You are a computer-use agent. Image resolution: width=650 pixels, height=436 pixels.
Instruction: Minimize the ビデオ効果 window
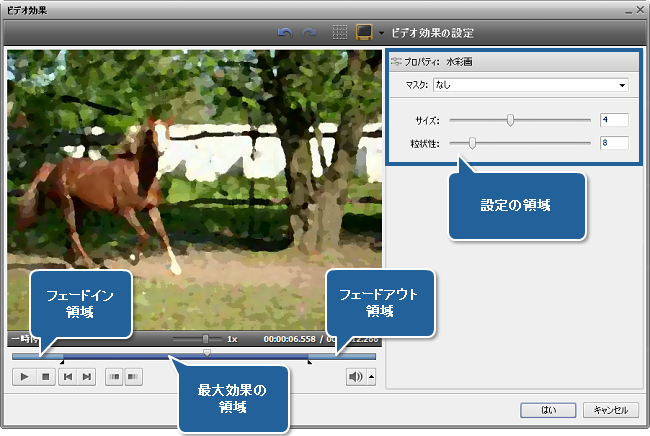(x=629, y=11)
